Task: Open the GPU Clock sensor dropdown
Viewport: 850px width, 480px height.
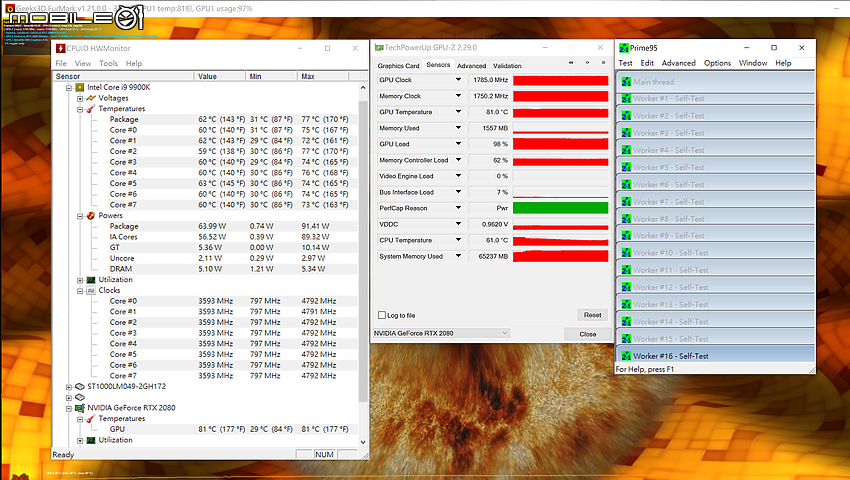Action: tap(458, 80)
